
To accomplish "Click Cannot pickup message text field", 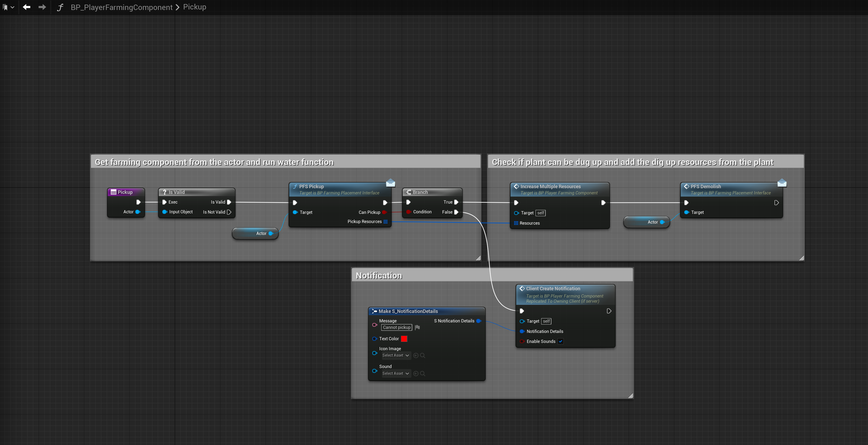I will (x=397, y=328).
